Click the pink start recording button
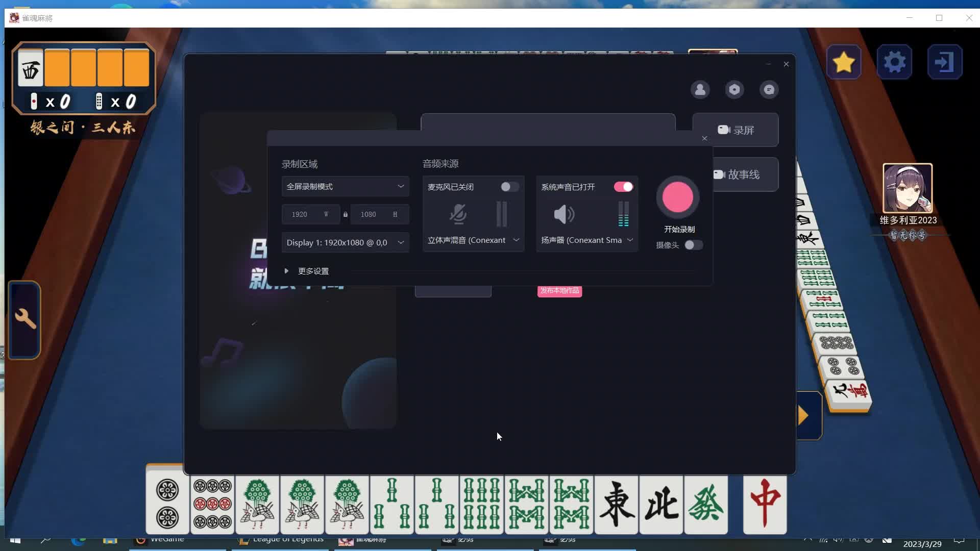The width and height of the screenshot is (980, 551). point(678,197)
